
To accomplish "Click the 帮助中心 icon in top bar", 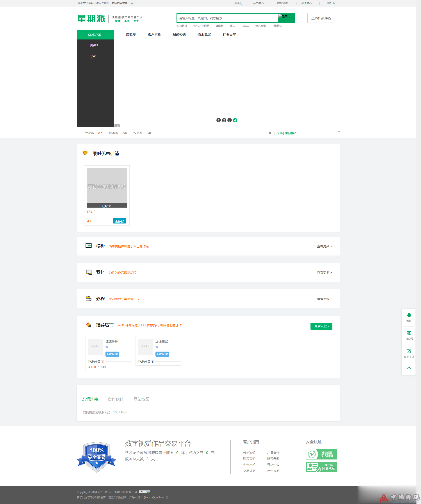I will point(305,3).
